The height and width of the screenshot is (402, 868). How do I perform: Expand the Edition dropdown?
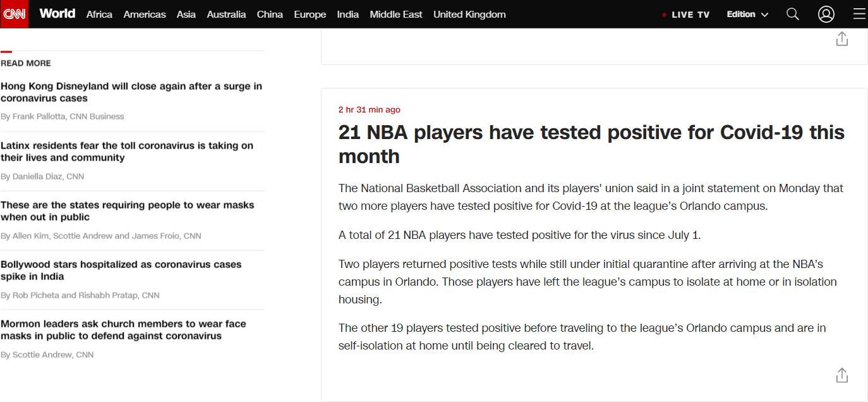[x=747, y=14]
